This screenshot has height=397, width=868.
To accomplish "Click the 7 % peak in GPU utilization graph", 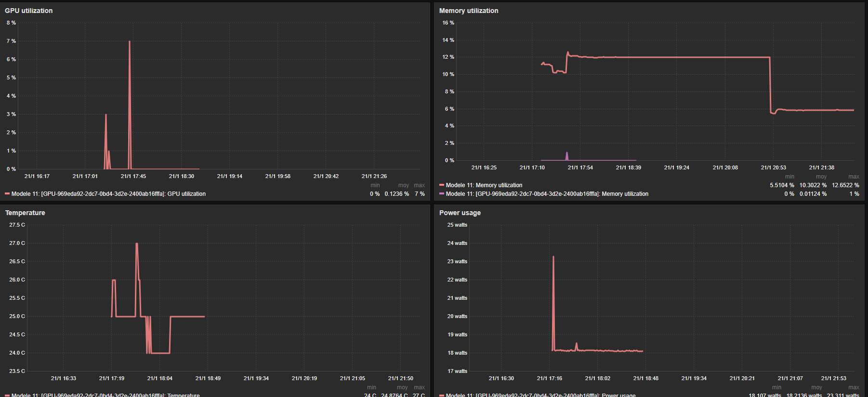I will click(130, 41).
